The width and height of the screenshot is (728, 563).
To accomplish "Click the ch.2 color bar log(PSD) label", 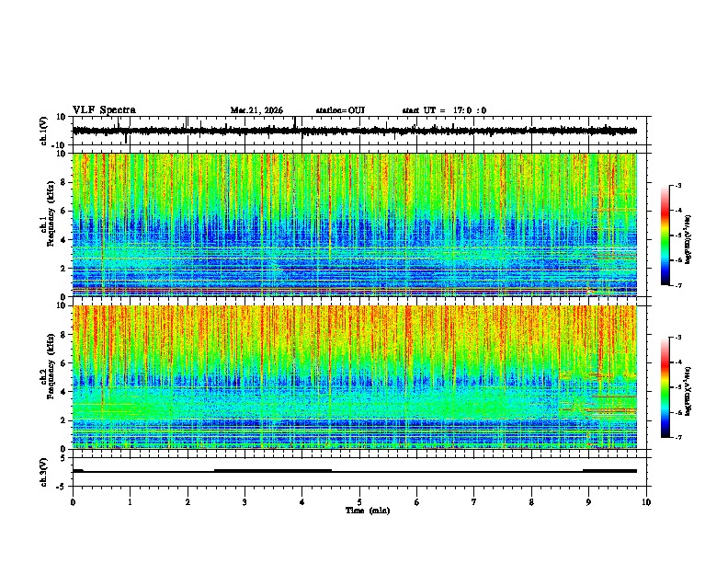I will click(688, 391).
